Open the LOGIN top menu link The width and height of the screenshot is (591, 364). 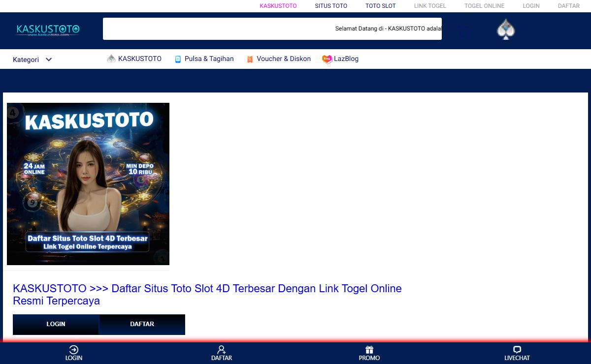coord(531,6)
